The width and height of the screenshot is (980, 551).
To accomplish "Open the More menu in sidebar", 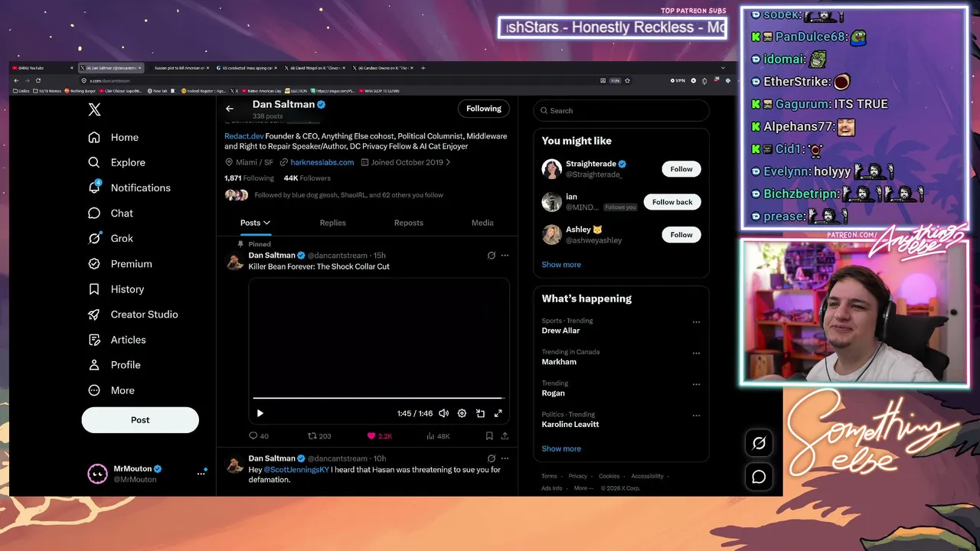I will click(111, 390).
